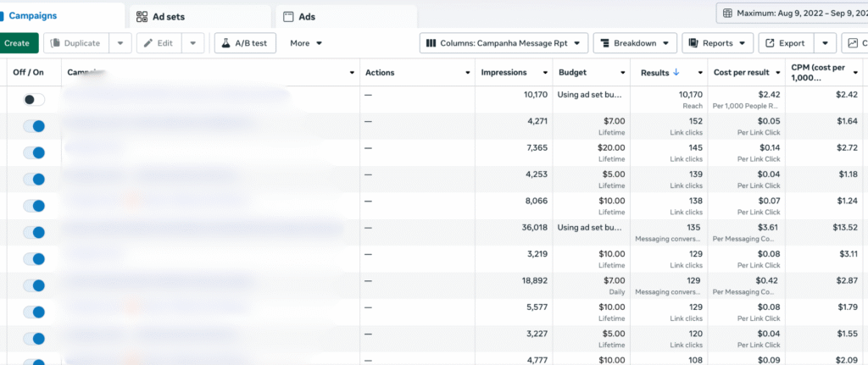This screenshot has height=365, width=868.
Task: Expand the Duplicate options arrow
Action: (121, 43)
